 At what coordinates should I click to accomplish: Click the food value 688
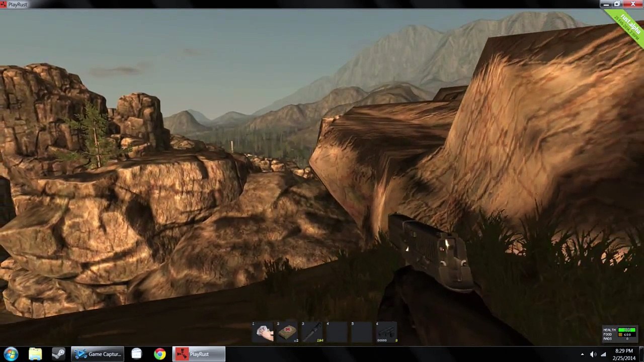[x=627, y=334]
